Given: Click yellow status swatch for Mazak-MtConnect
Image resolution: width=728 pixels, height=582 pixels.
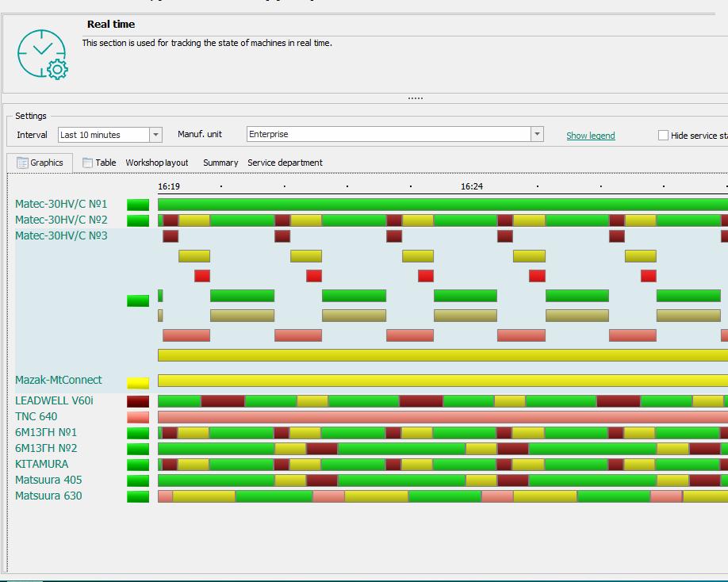Looking at the screenshot, I should (x=138, y=383).
